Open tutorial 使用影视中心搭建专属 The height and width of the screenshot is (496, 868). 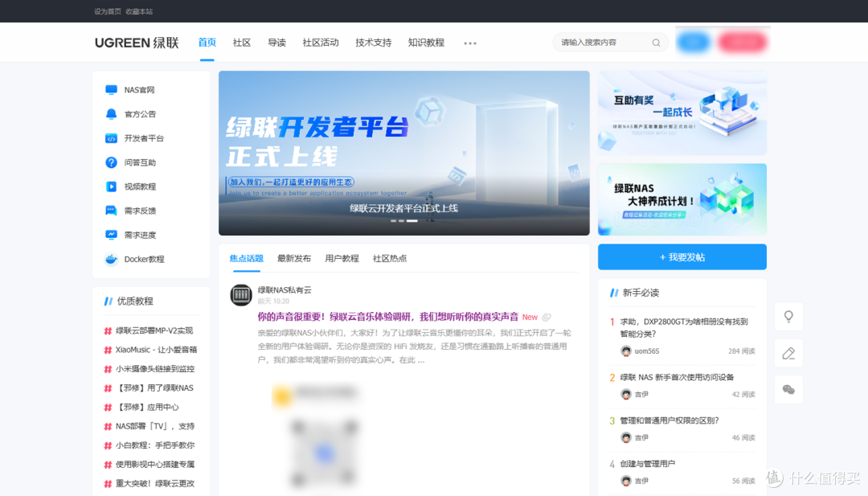(x=155, y=465)
